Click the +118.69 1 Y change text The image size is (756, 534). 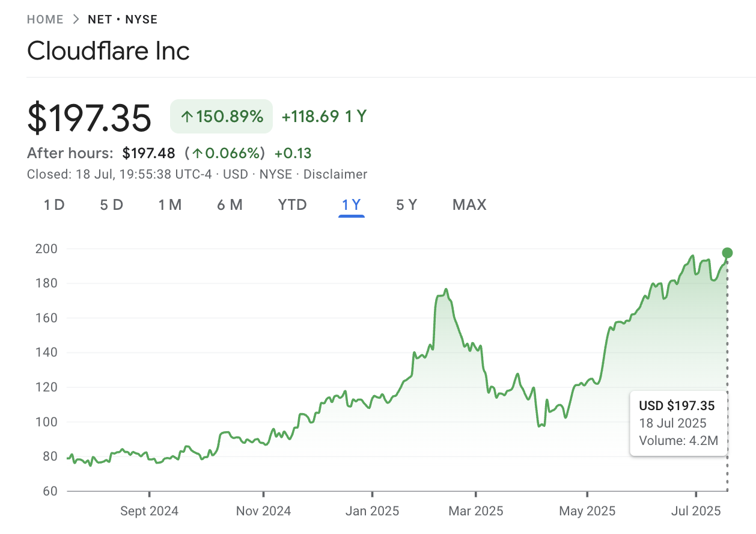pyautogui.click(x=324, y=116)
